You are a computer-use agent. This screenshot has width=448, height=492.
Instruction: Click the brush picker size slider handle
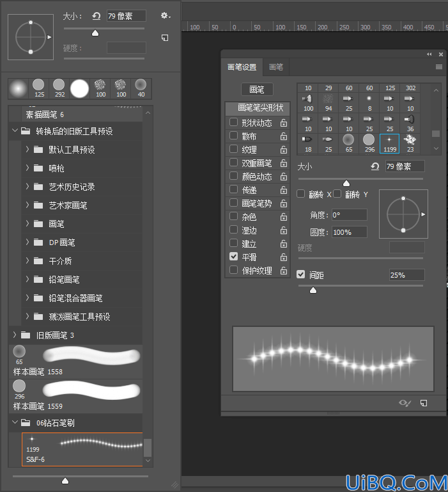(95, 33)
